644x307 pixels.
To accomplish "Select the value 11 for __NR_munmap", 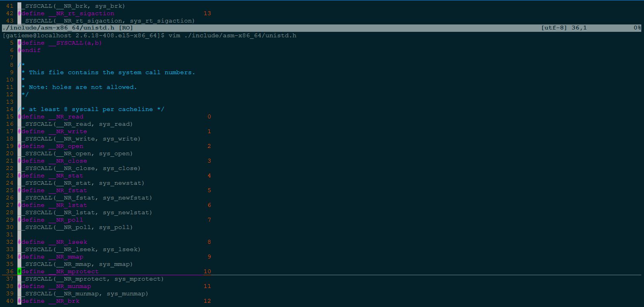I will click(207, 286).
